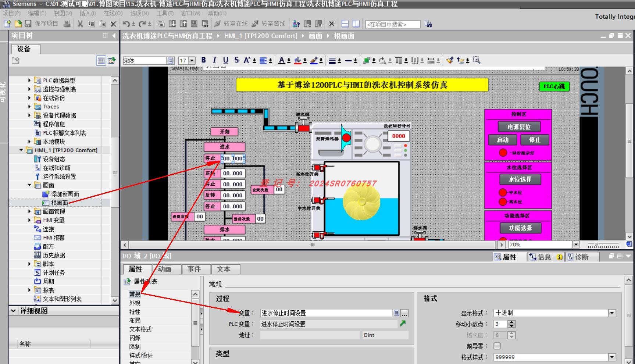Click the background fill color bucket icon
The image size is (635, 364).
point(298,60)
